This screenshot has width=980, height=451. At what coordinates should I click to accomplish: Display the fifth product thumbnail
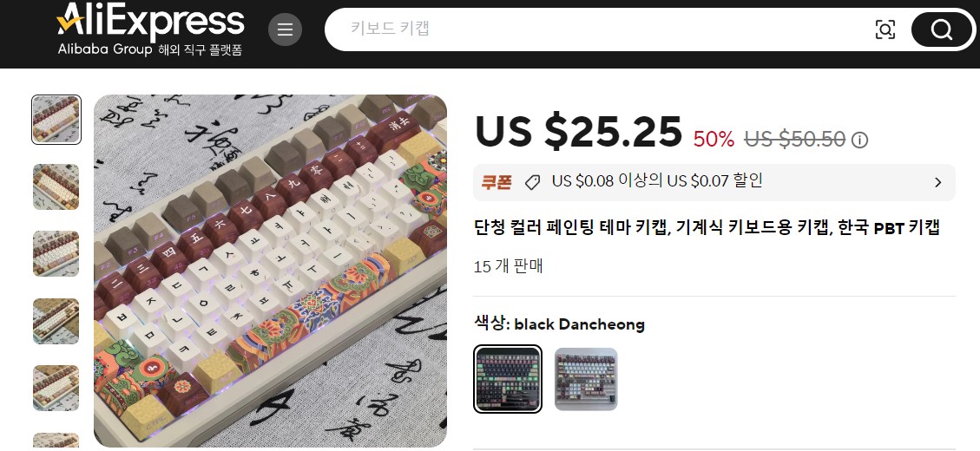pos(56,388)
